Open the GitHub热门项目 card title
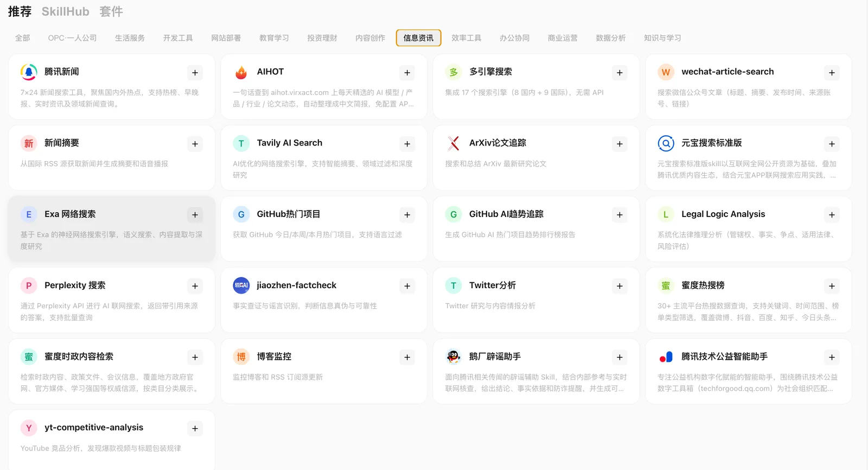Viewport: 868px width, 470px height. 289,214
